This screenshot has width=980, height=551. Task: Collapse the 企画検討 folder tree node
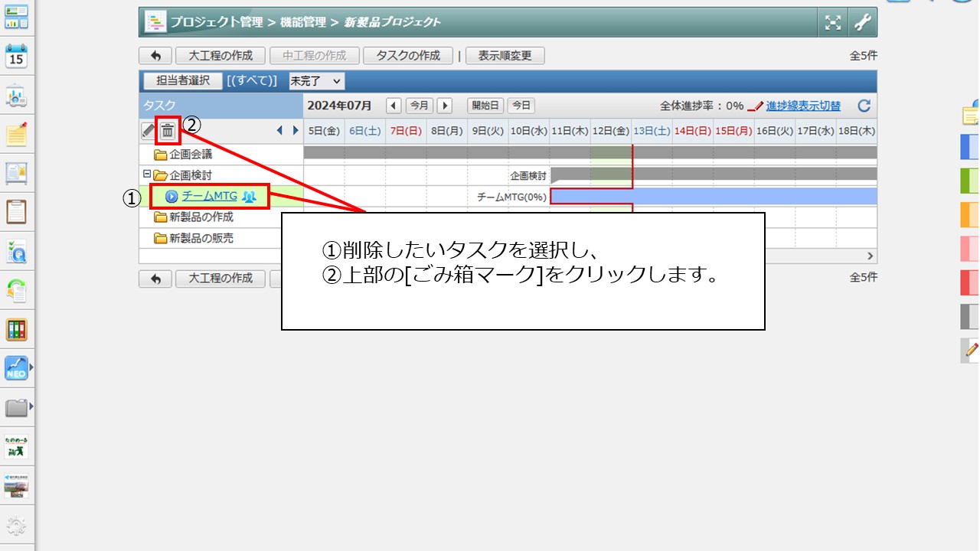coord(147,174)
